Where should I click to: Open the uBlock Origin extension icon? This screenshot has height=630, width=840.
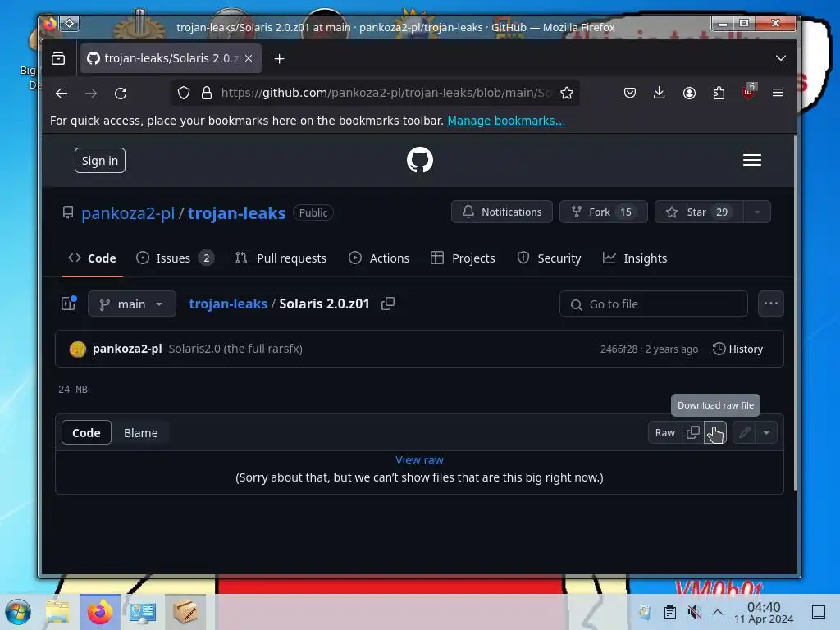(748, 92)
